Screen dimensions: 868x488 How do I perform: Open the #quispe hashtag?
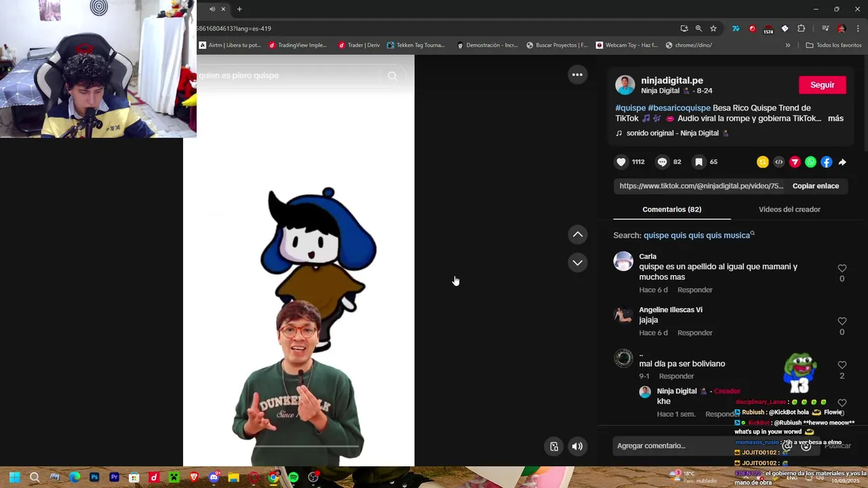click(x=631, y=108)
